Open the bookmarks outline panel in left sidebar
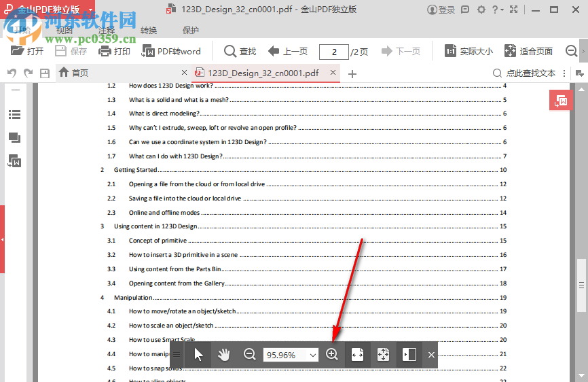This screenshot has width=588, height=382. (x=14, y=115)
